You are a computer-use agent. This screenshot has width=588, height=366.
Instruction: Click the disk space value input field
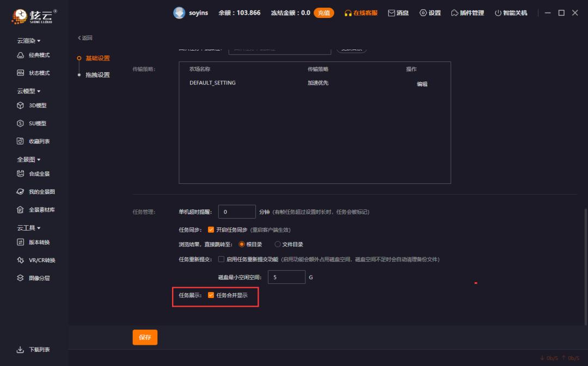287,277
